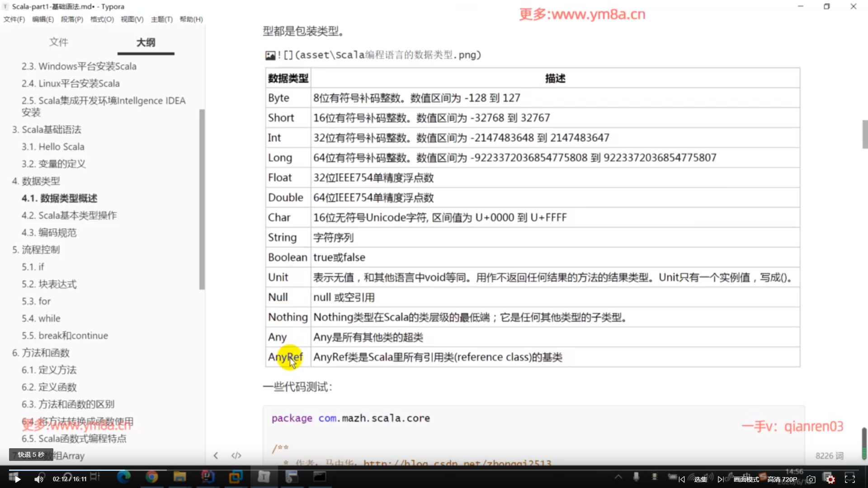Open the 格式(O) menu
Viewport: 868px width, 488px height.
pos(102,19)
